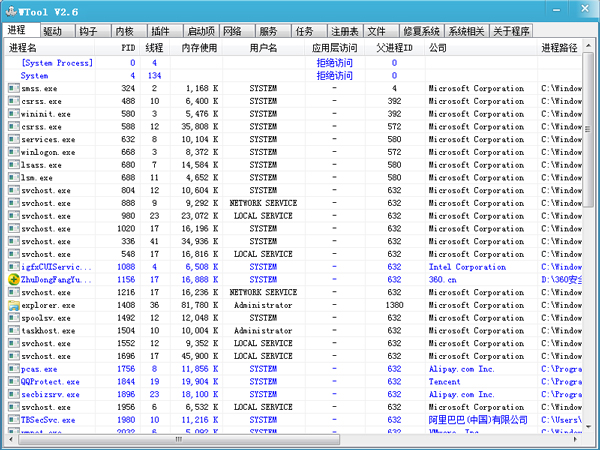Open the 系统相关 tab
600x450 pixels.
coord(466,31)
